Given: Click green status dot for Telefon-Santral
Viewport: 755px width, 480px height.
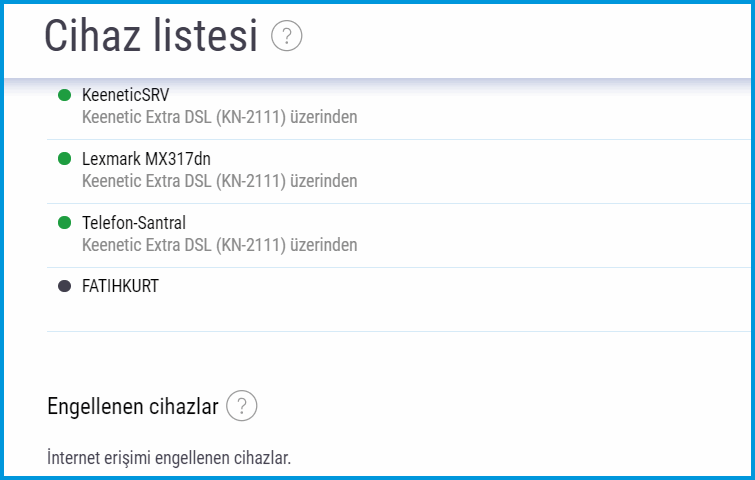Looking at the screenshot, I should [64, 222].
